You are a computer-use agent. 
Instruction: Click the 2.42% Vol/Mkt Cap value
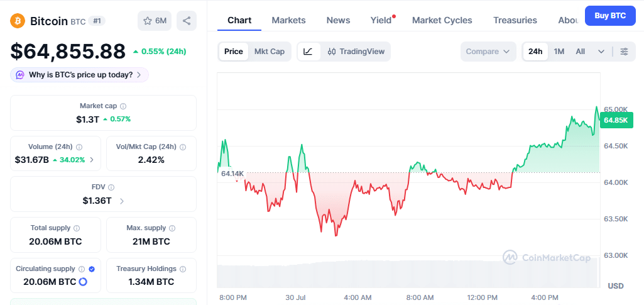click(151, 160)
